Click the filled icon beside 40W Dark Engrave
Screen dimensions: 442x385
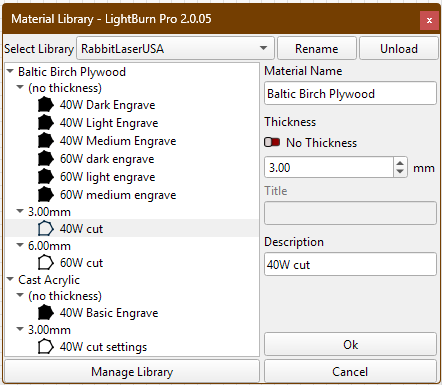[46, 105]
